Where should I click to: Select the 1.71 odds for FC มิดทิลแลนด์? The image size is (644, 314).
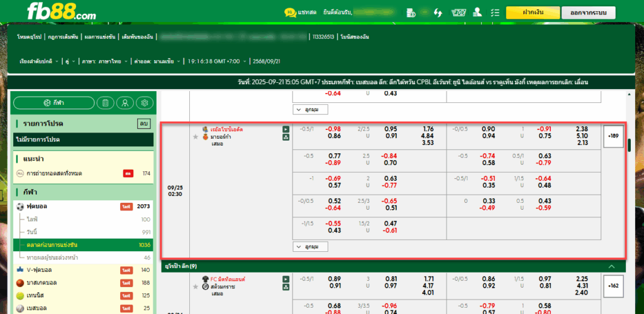click(428, 279)
